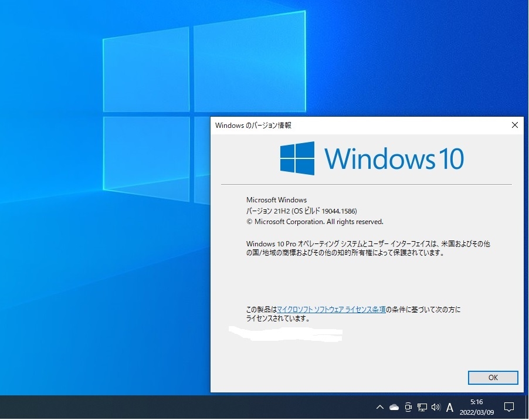Click the 'Microsoft Windows' text line
The image size is (529, 420).
point(276,199)
